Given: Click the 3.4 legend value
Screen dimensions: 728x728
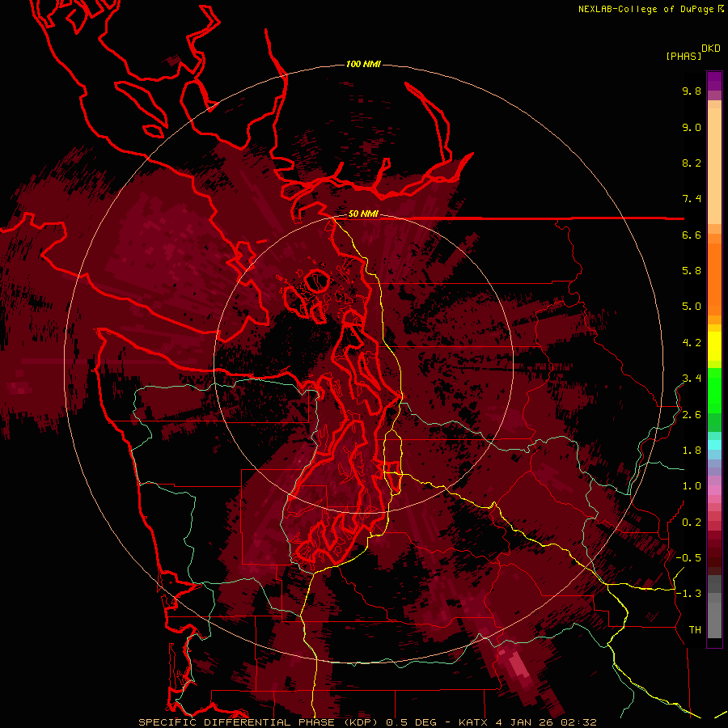Looking at the screenshot, I should [x=692, y=379].
